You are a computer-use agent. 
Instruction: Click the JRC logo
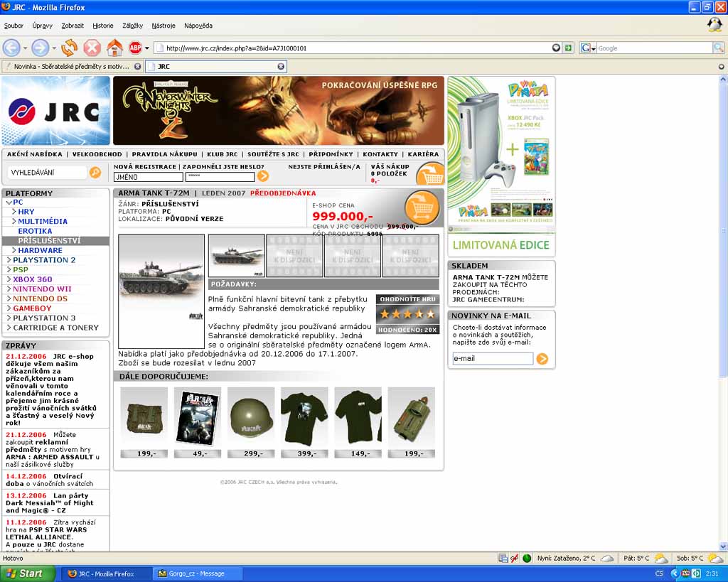55,111
